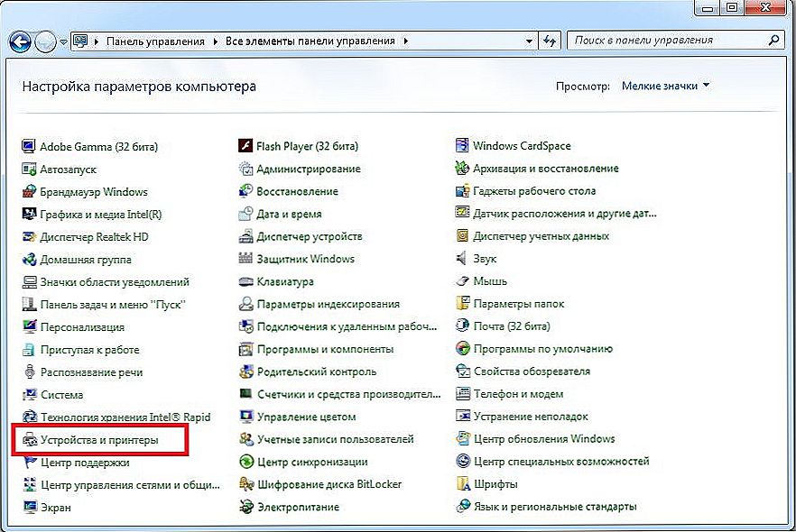Open Центр специальных возможностей link
Image resolution: width=796 pixels, height=532 pixels.
click(561, 461)
